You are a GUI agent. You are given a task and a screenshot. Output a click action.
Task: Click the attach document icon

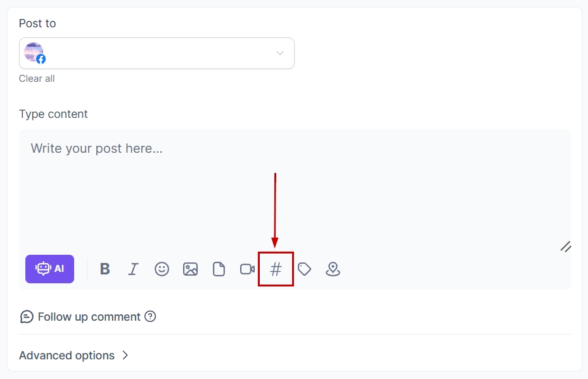(219, 269)
